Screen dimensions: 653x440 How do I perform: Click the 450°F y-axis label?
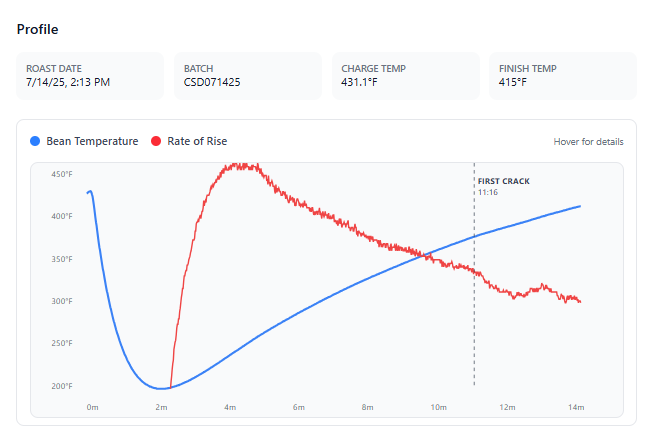coord(62,174)
